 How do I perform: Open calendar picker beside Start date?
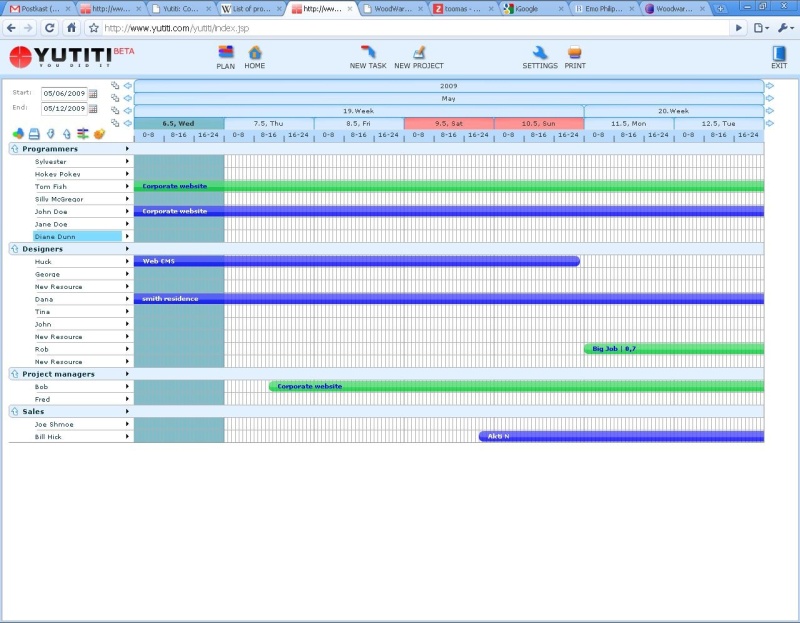coord(93,94)
